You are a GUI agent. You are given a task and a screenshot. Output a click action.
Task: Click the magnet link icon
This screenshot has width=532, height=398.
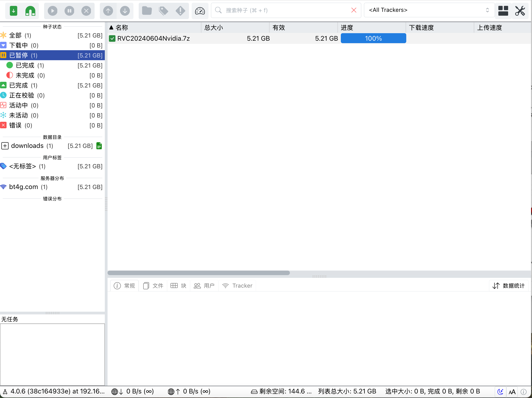(x=30, y=11)
